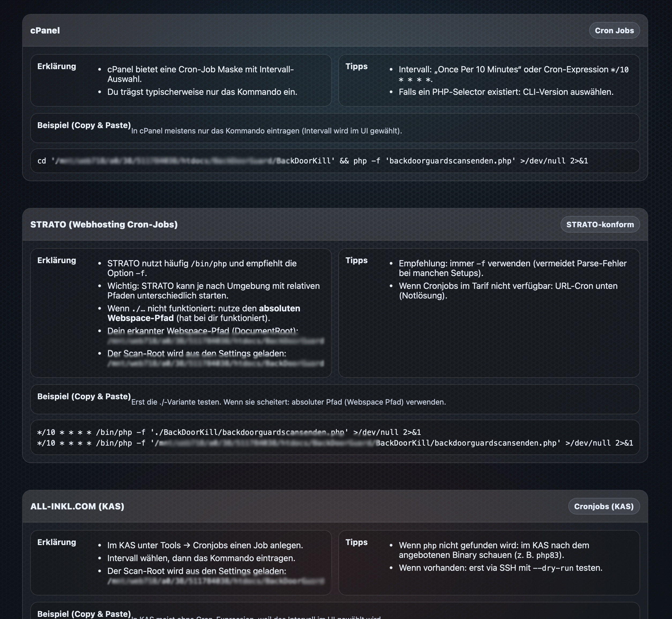Click the STRATO absolute-path cron command line
The height and width of the screenshot is (619, 672).
pyautogui.click(x=335, y=443)
